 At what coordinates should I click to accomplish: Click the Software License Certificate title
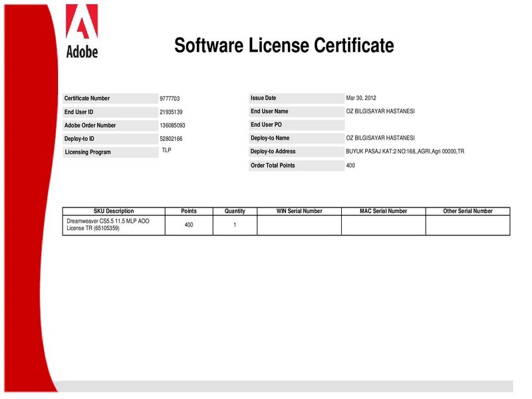coord(284,45)
